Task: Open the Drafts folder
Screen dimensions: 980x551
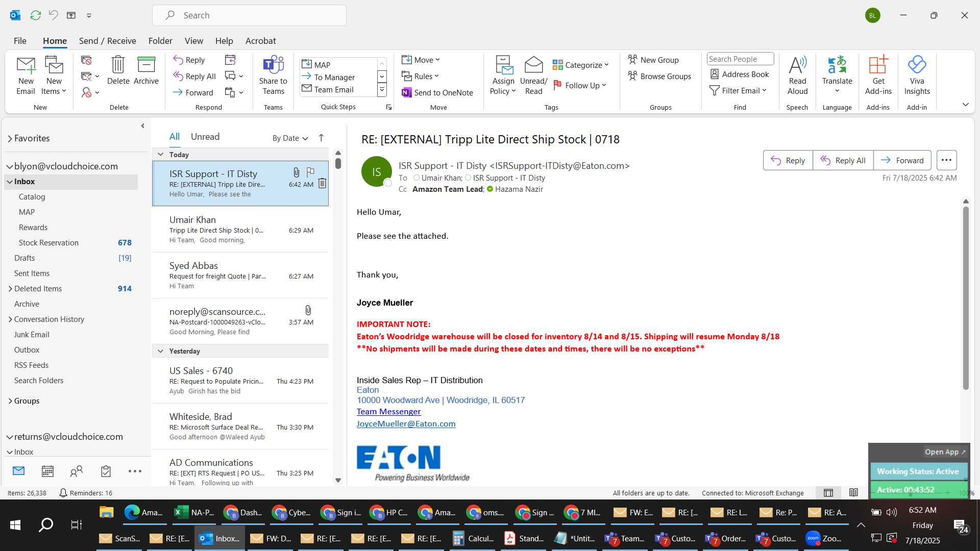Action: point(71,258)
